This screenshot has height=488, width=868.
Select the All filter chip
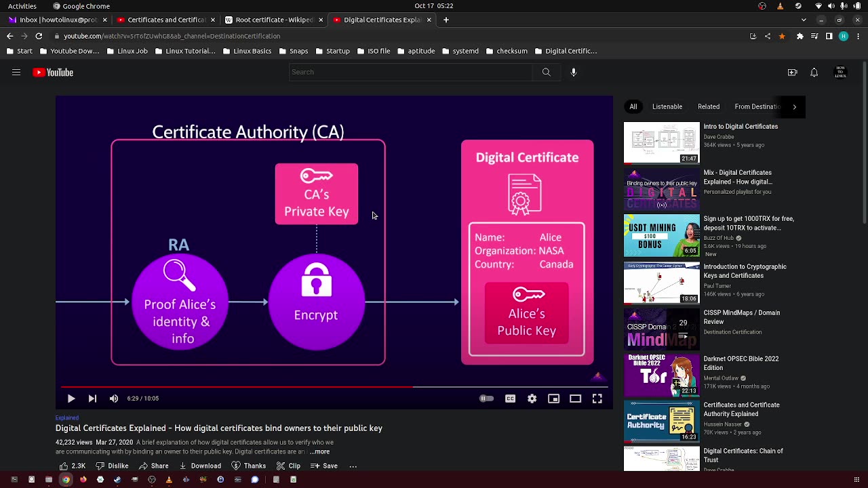pos(633,106)
